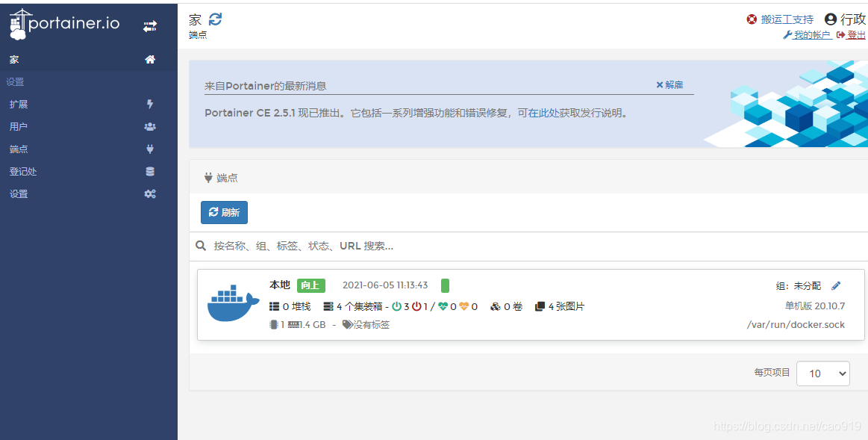The height and width of the screenshot is (440, 868).
Task: Click the endpoint search input field
Action: [528, 246]
